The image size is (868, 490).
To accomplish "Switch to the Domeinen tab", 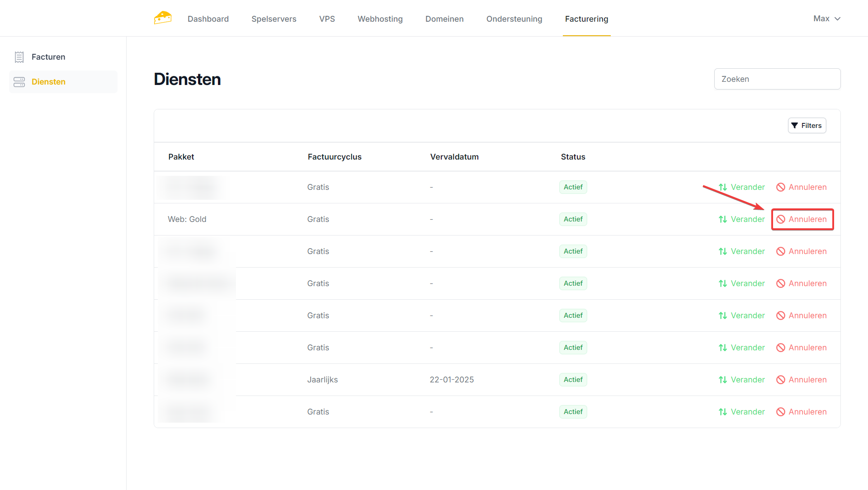I will pos(444,19).
